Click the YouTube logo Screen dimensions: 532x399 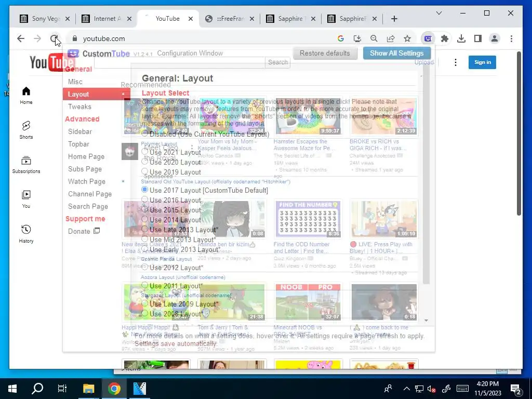pyautogui.click(x=51, y=62)
